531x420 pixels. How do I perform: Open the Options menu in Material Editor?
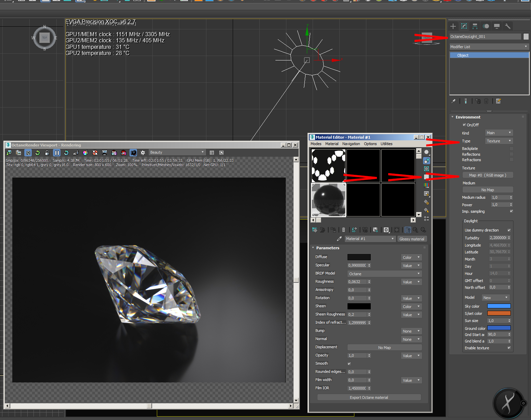click(x=370, y=144)
